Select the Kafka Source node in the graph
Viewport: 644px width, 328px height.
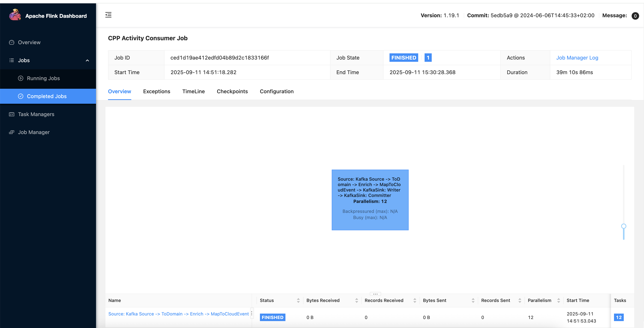pyautogui.click(x=370, y=200)
